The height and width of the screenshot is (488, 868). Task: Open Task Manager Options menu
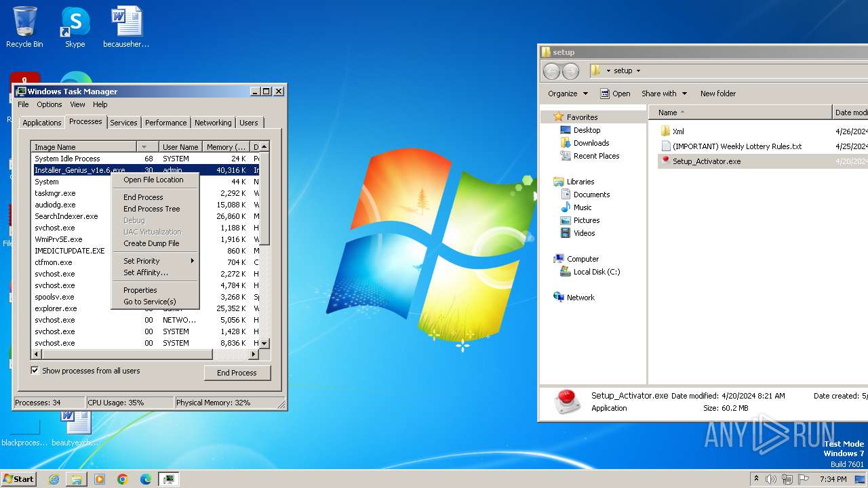[x=50, y=104]
